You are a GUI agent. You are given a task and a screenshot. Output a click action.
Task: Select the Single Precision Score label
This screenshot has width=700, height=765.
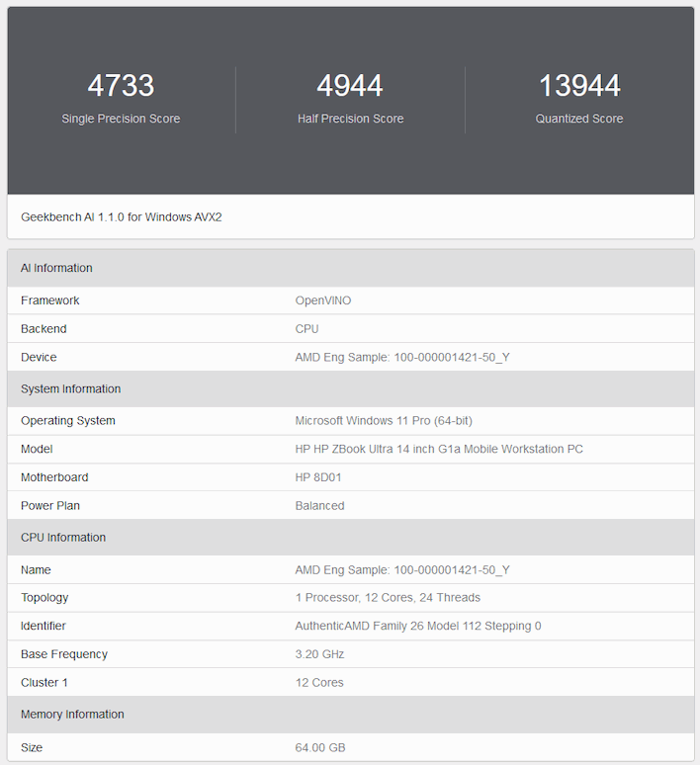(x=121, y=119)
